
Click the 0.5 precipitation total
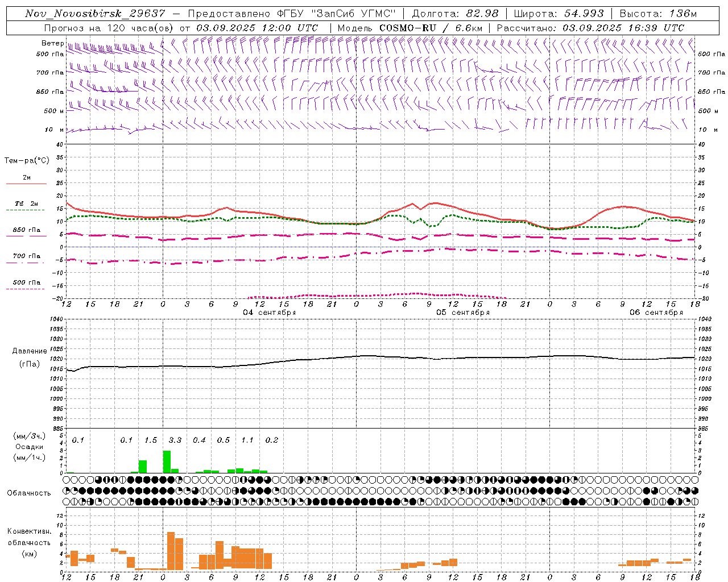tap(224, 440)
